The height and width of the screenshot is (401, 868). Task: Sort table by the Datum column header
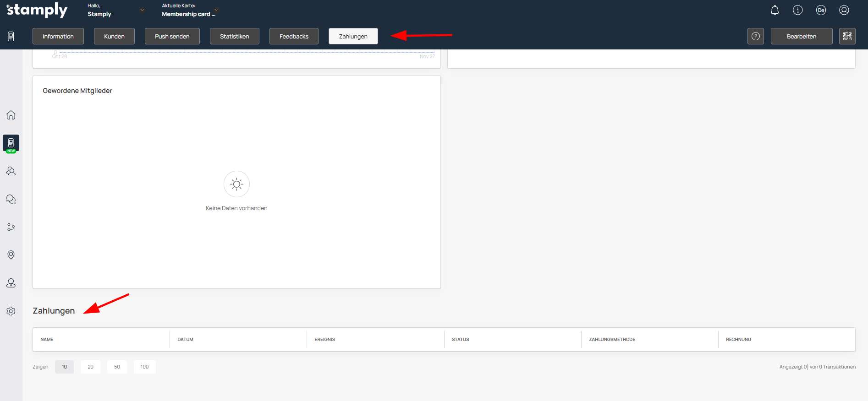[186, 340]
